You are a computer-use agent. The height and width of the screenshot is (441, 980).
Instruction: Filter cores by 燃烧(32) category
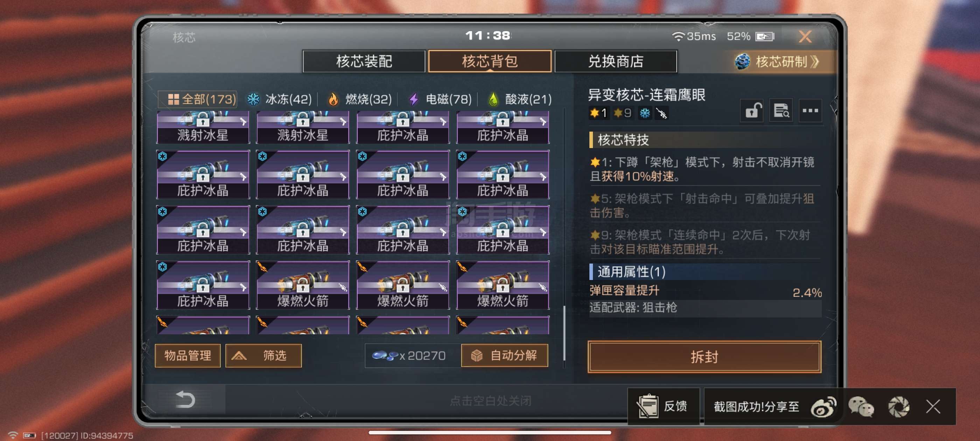click(359, 99)
